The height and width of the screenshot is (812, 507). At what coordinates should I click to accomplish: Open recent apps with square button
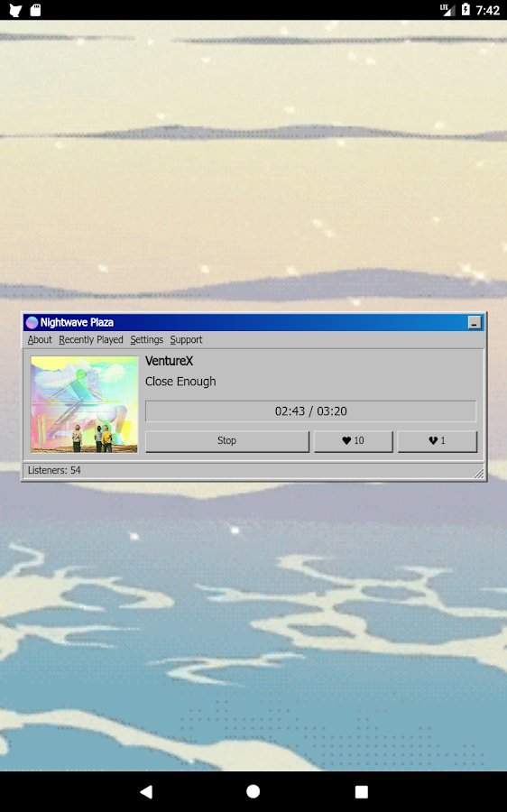361,791
